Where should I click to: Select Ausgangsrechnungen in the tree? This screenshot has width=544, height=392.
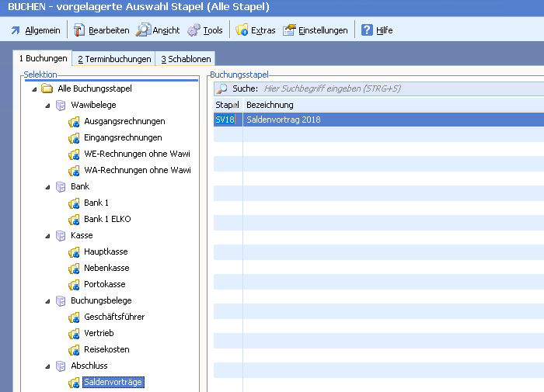(124, 122)
